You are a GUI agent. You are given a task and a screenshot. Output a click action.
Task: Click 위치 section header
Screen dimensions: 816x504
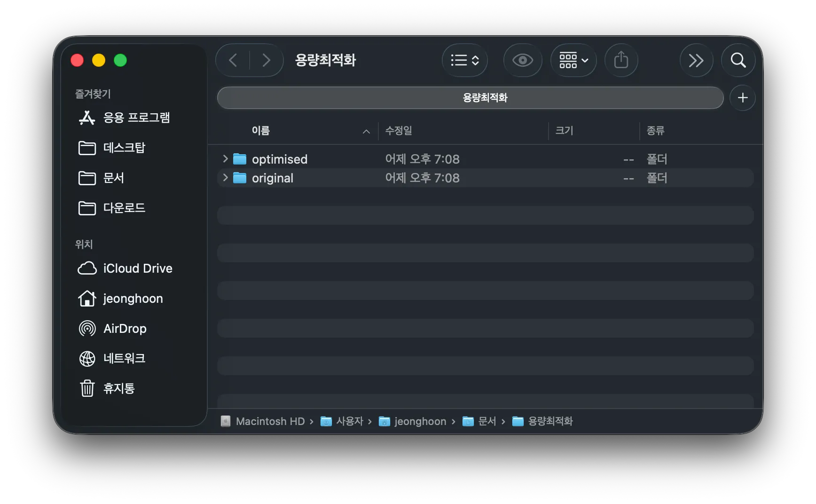click(x=84, y=244)
